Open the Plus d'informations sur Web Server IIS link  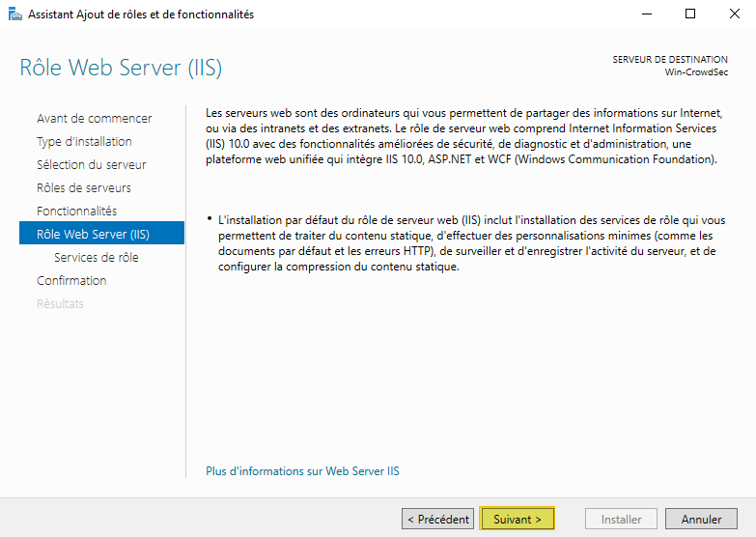click(x=302, y=471)
